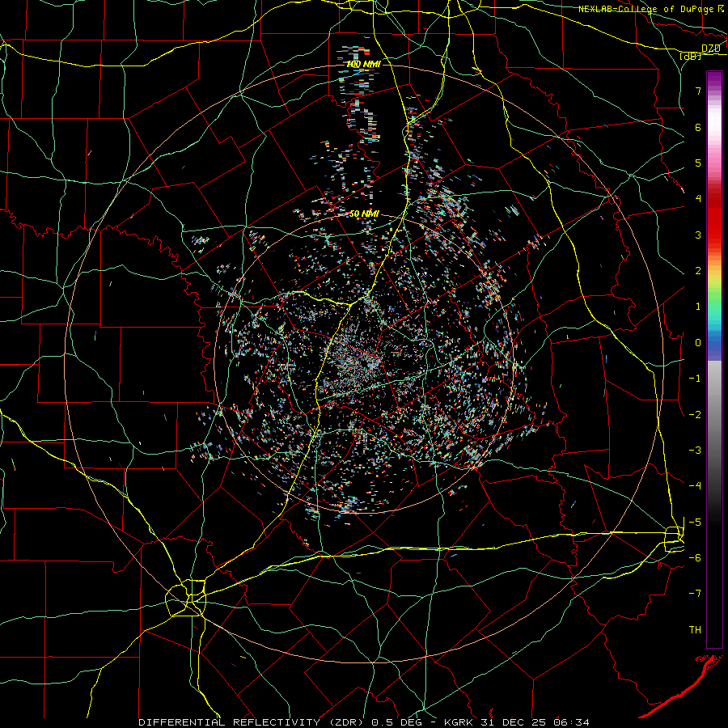Click the "[dB]" unit label above the scale
Image resolution: width=728 pixels, height=728 pixels.
(x=690, y=56)
